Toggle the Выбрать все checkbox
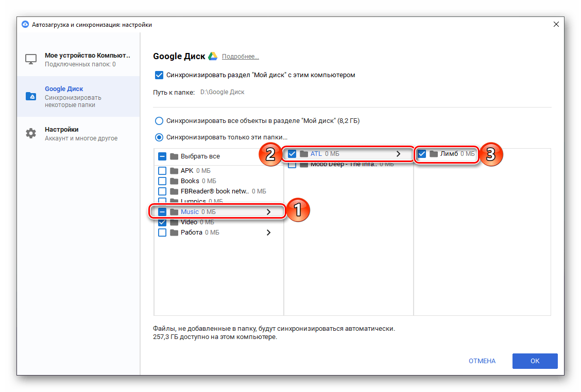The image size is (581, 392). point(162,156)
